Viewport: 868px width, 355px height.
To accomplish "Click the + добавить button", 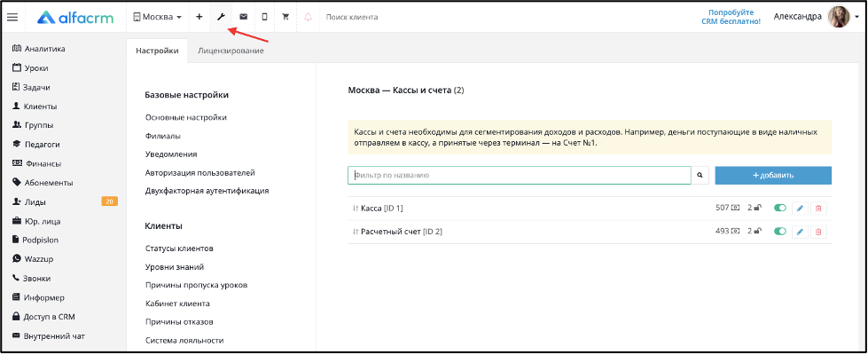I will 773,175.
